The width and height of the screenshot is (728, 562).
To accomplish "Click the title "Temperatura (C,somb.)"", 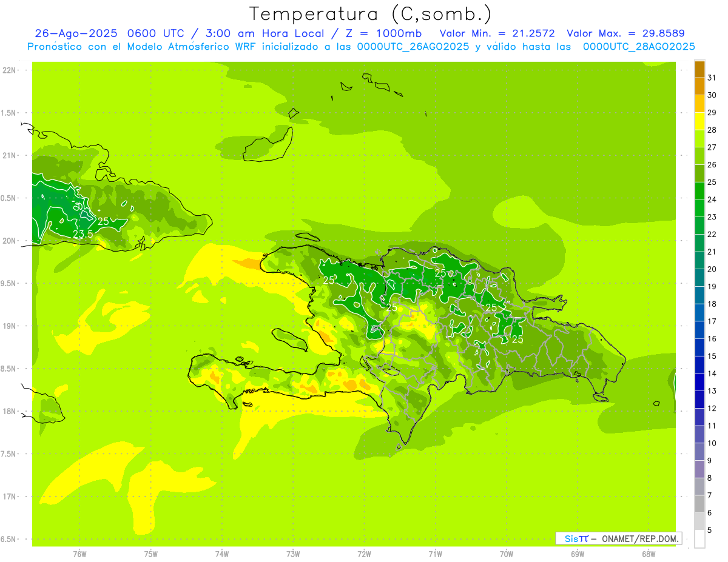I will 371,14.
